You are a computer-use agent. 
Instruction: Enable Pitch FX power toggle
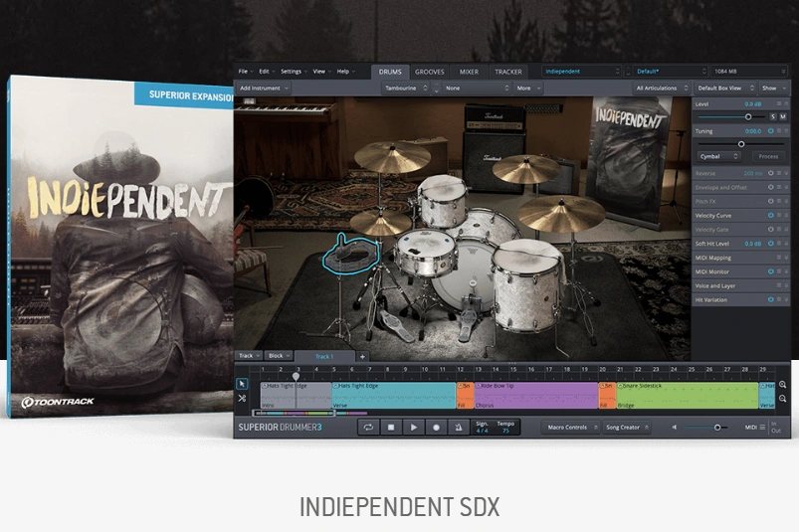pos(770,202)
